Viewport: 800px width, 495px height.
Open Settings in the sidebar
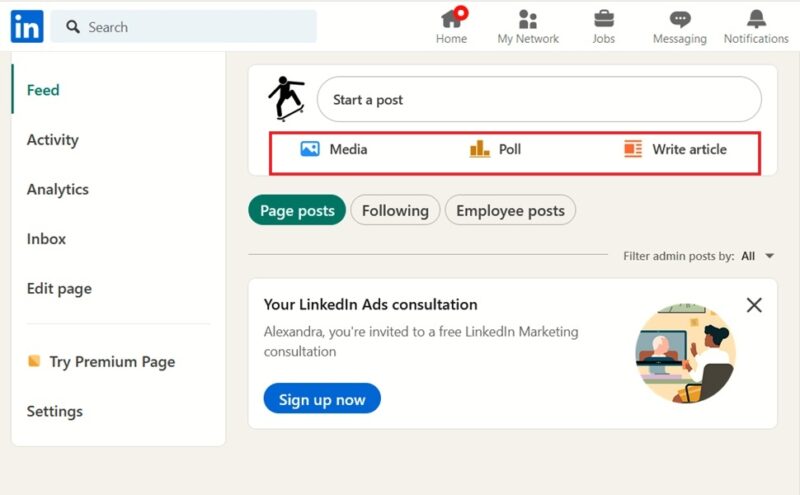55,411
